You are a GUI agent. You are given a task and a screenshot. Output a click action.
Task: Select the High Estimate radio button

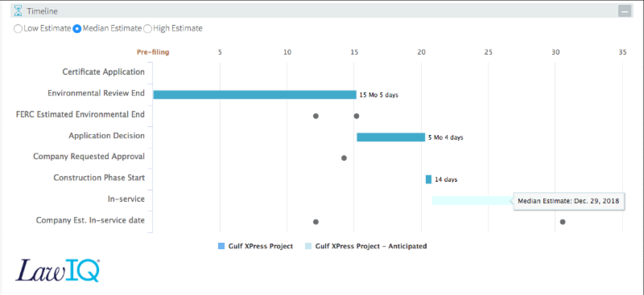147,29
